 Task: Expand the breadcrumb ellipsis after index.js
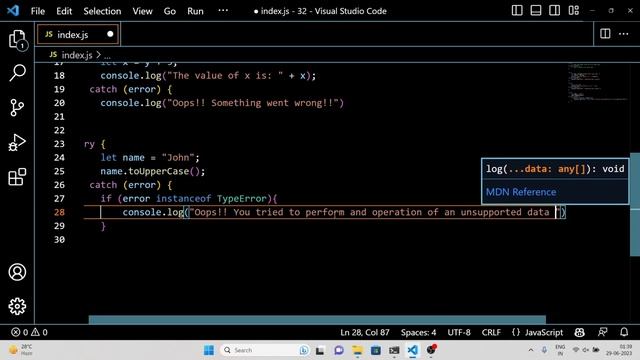point(107,56)
